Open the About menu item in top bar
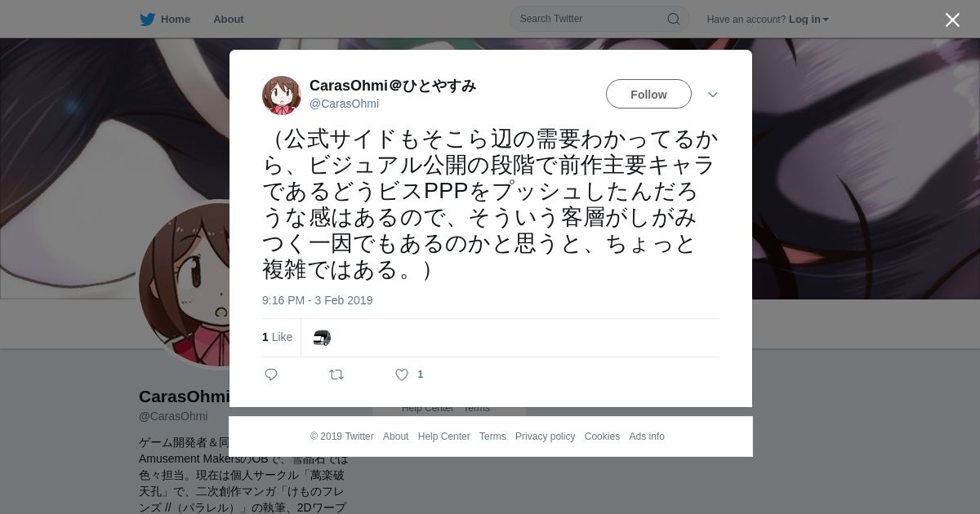Image resolution: width=980 pixels, height=514 pixels. point(229,20)
